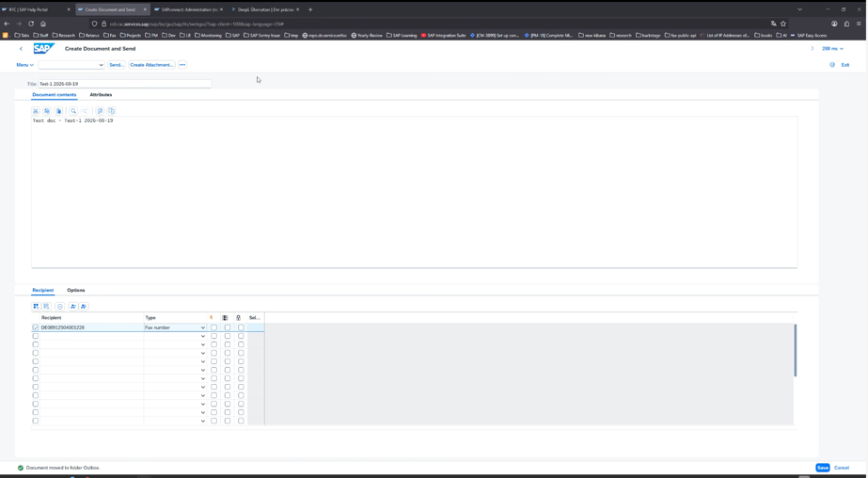
Task: Click the help icon next to Exit
Action: click(832, 65)
